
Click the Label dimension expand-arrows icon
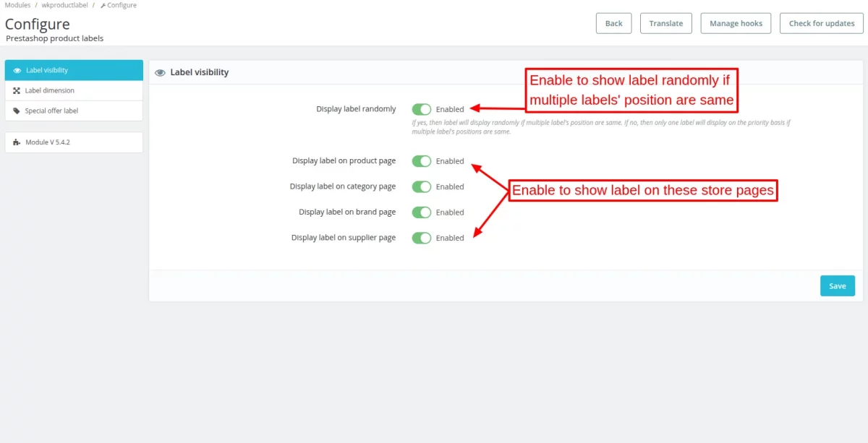(17, 90)
